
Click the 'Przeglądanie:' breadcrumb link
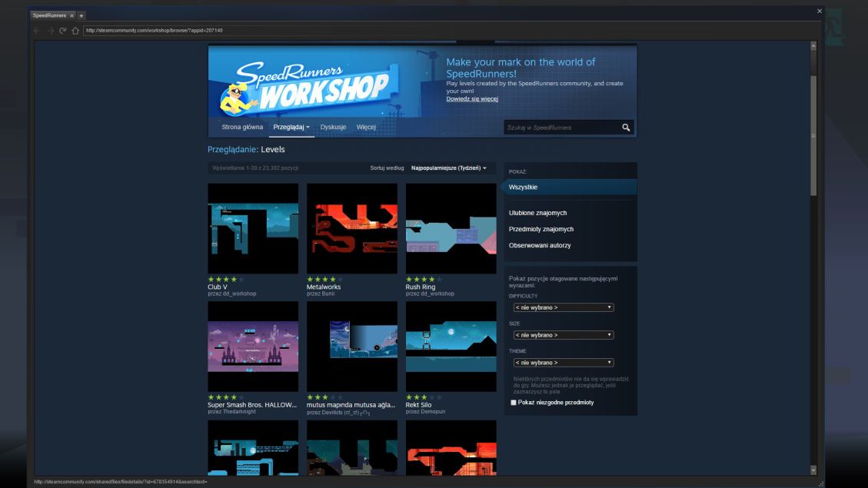tap(232, 149)
